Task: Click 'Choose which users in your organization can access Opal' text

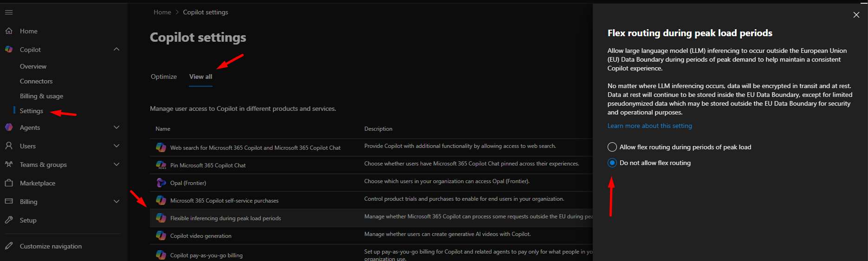Action: (447, 181)
